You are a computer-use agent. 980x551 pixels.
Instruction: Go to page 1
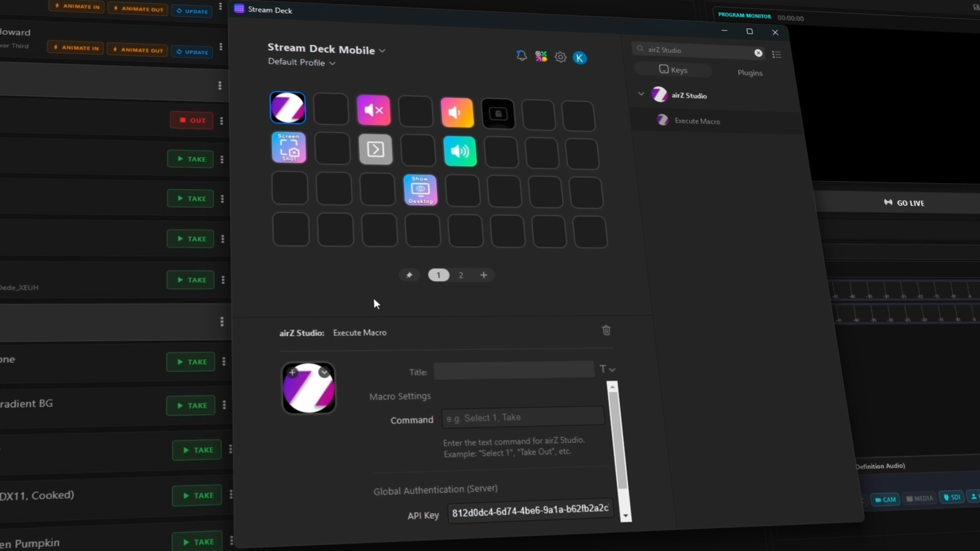pyautogui.click(x=438, y=275)
